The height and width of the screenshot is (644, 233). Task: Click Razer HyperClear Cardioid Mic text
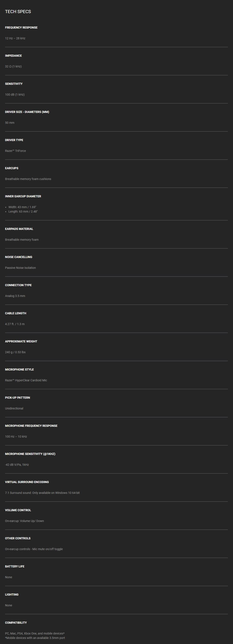(x=26, y=380)
